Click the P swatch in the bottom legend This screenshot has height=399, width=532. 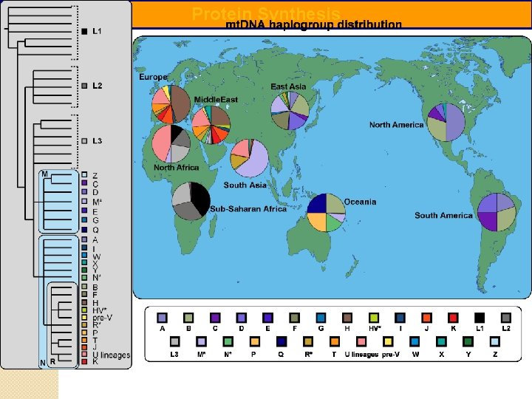(254, 341)
